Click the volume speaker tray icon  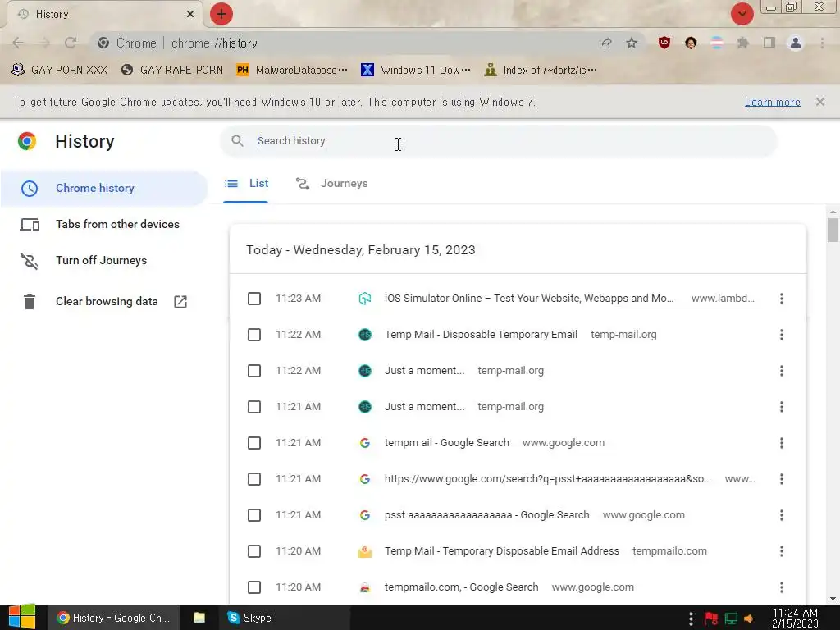coord(748,619)
